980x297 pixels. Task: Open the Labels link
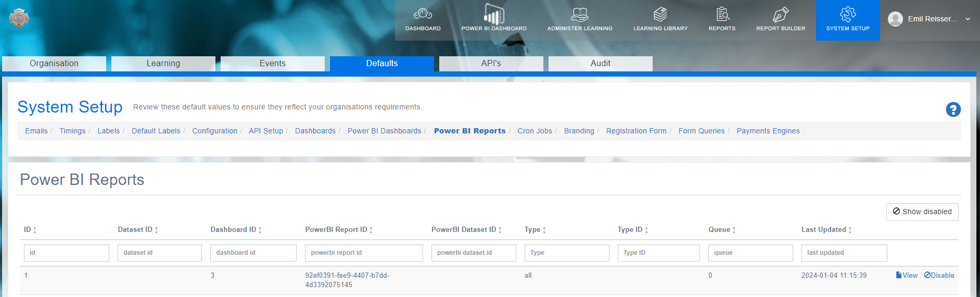[x=108, y=131]
